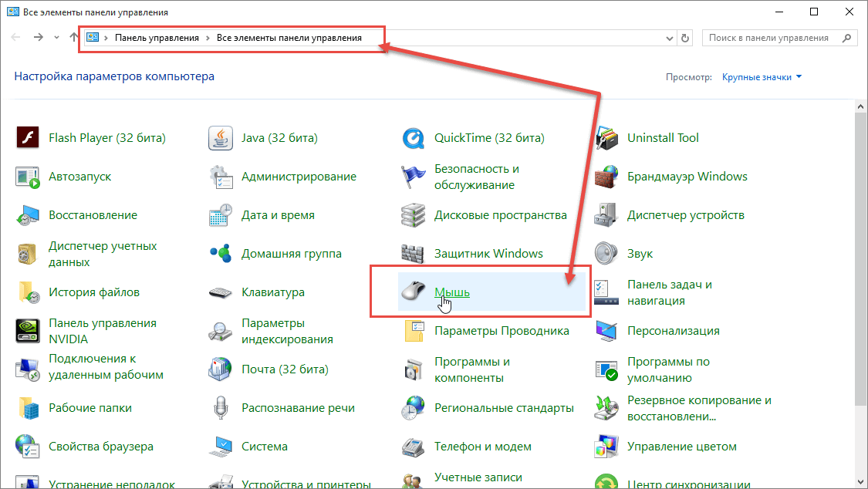Viewport: 868px width, 489px height.
Task: Open the Дата и время icon
Action: click(x=221, y=215)
